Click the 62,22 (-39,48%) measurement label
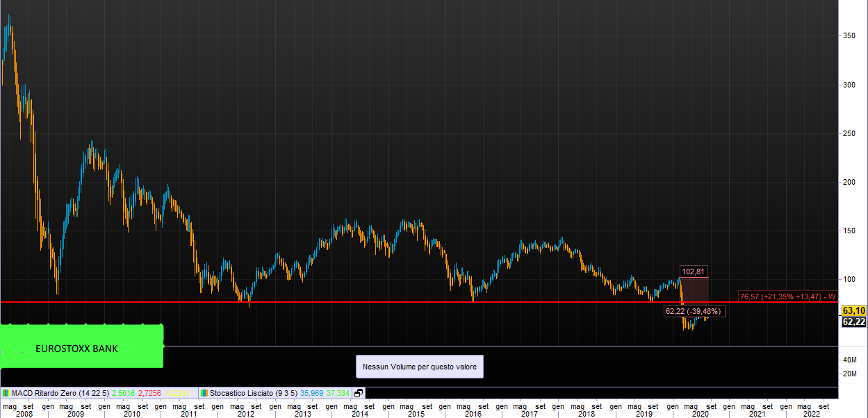 coord(694,311)
